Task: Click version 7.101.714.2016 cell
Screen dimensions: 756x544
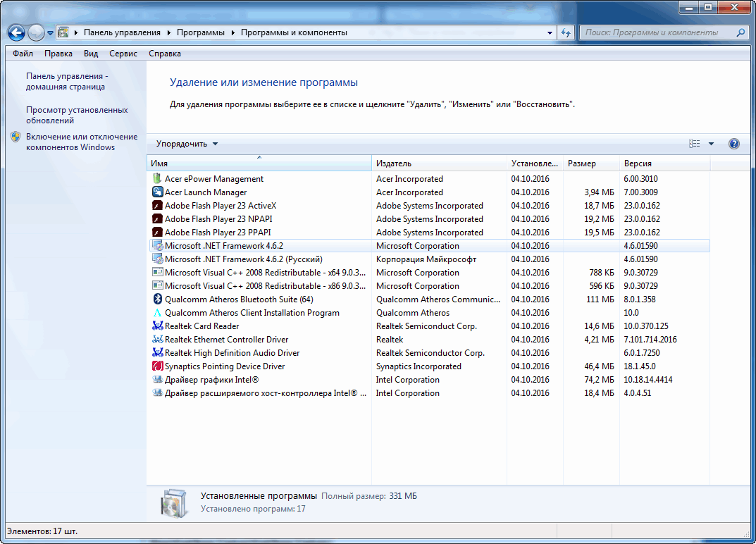Action: pyautogui.click(x=650, y=340)
